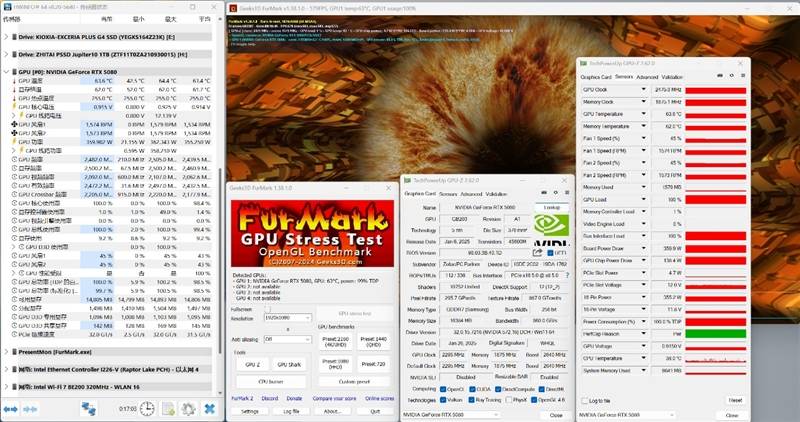The image size is (800, 422).
Task: Click refresh icon in GPU-Z Graphics Card window
Action: point(555,193)
